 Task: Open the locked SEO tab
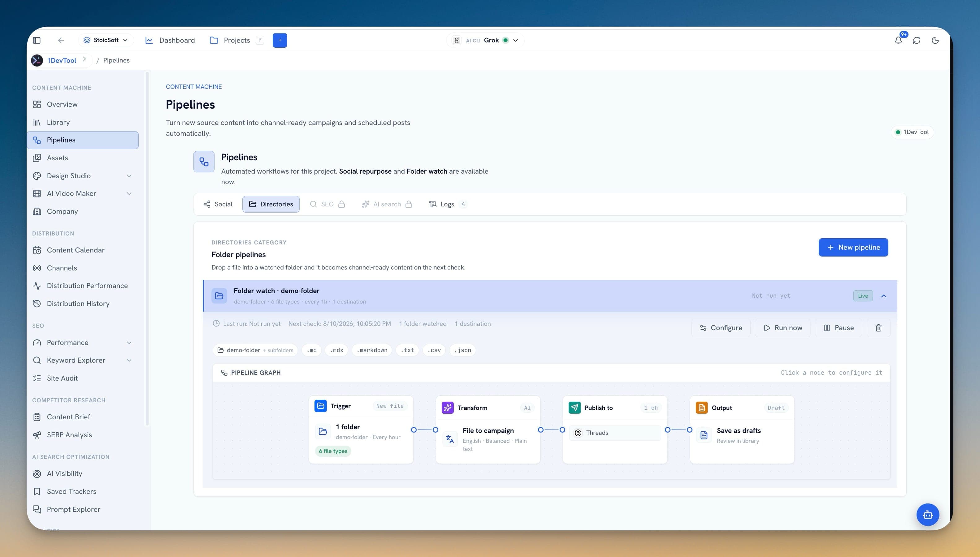[x=327, y=204]
